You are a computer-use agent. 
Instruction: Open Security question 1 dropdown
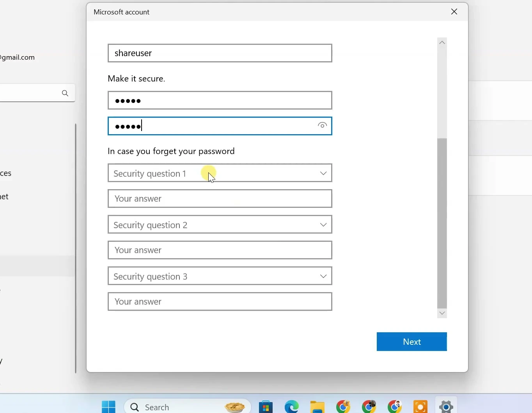(x=220, y=173)
